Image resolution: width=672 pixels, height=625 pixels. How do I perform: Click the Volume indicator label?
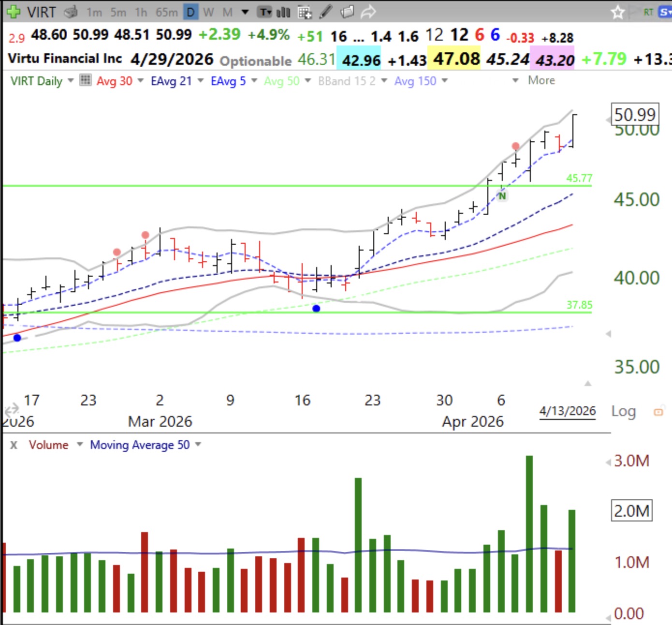coord(48,445)
